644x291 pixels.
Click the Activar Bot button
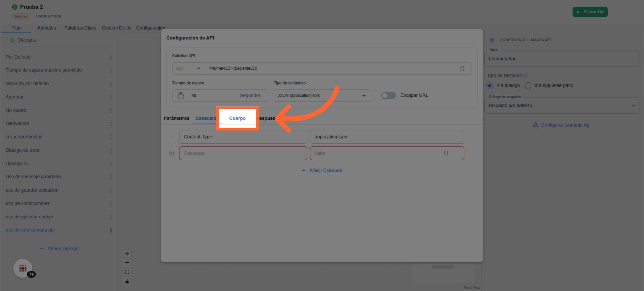590,12
